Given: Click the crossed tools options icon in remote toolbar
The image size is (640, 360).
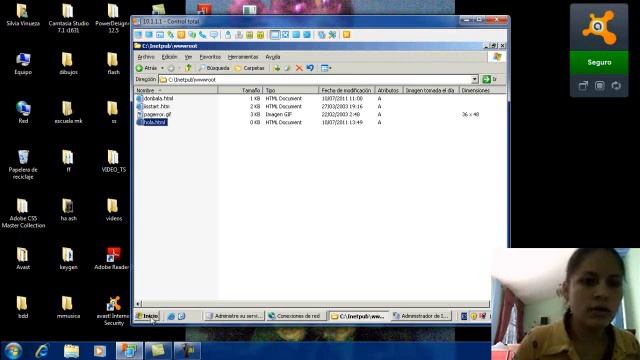Looking at the screenshot, I should (x=332, y=35).
